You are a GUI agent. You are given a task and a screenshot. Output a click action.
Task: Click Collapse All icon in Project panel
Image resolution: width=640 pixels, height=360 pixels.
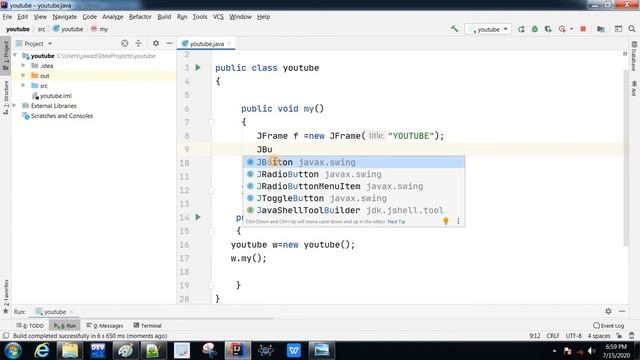[x=138, y=43]
